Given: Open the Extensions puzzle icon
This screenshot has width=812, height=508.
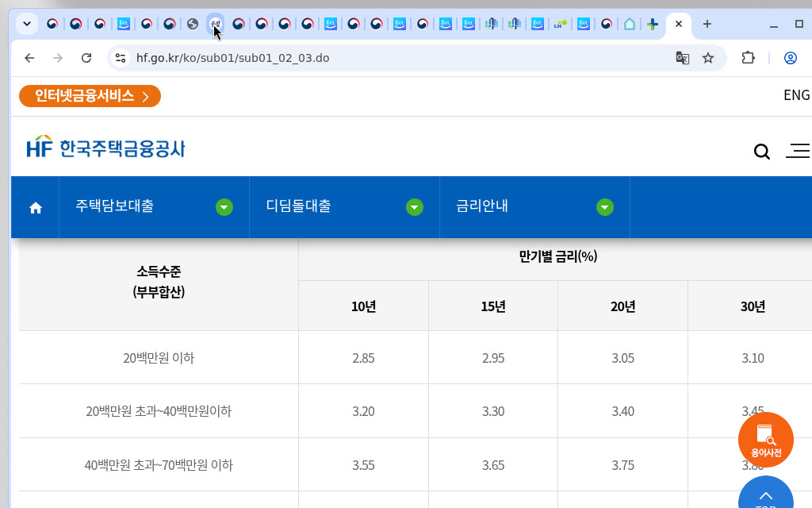Looking at the screenshot, I should pyautogui.click(x=748, y=58).
